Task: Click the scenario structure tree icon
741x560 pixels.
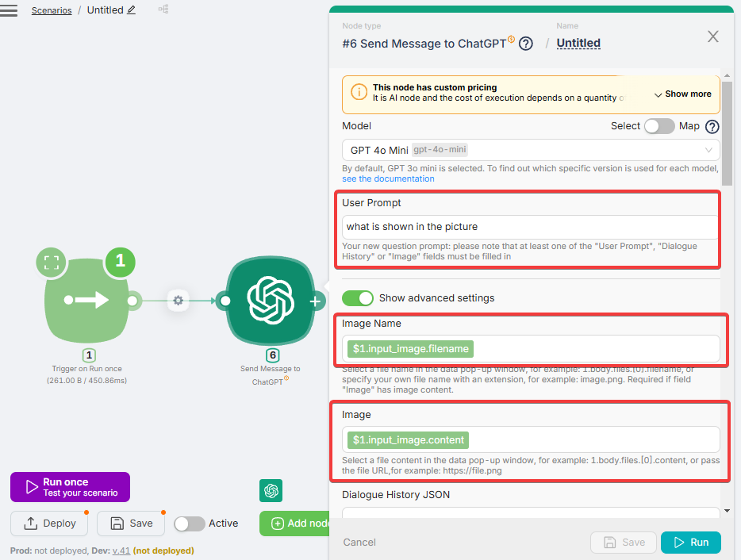Action: pos(163,10)
